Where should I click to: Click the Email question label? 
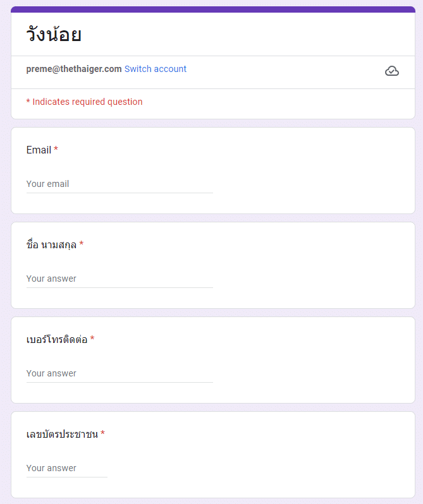(x=39, y=150)
